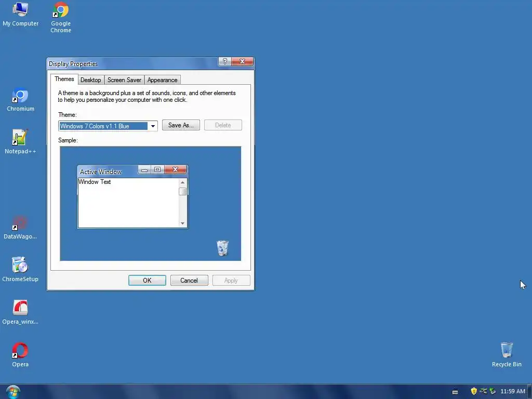532x399 pixels.
Task: Switch to the Desktop tab
Action: pyautogui.click(x=90, y=80)
